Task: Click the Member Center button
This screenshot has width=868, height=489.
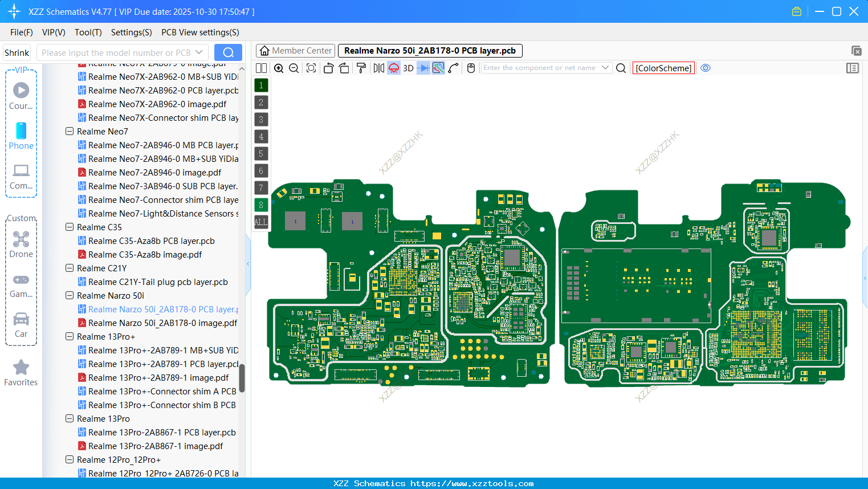Action: (x=295, y=50)
